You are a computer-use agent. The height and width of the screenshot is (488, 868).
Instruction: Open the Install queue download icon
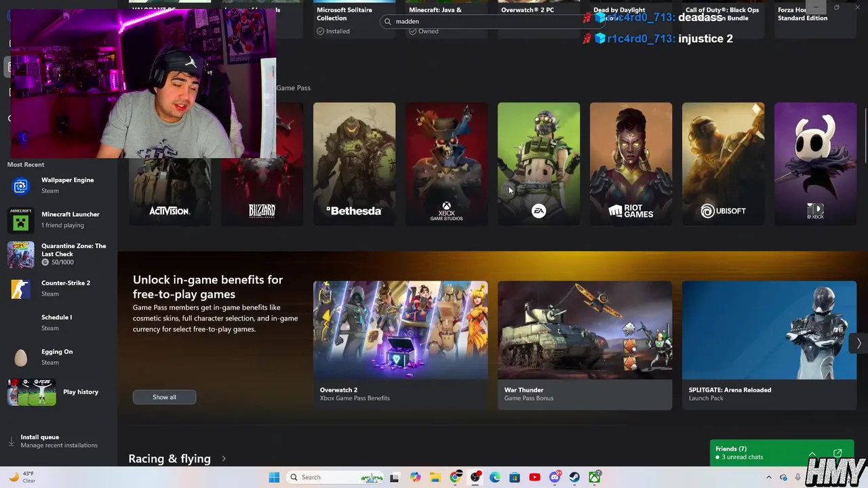coord(11,441)
